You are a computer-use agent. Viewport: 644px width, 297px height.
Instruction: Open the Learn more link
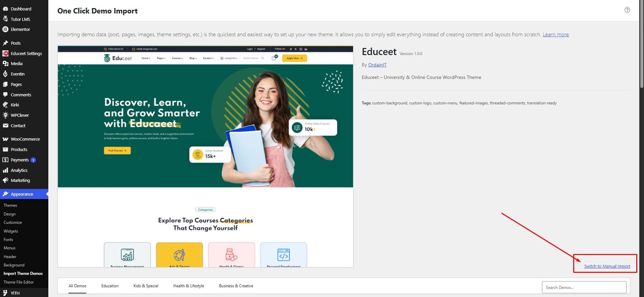(555, 35)
